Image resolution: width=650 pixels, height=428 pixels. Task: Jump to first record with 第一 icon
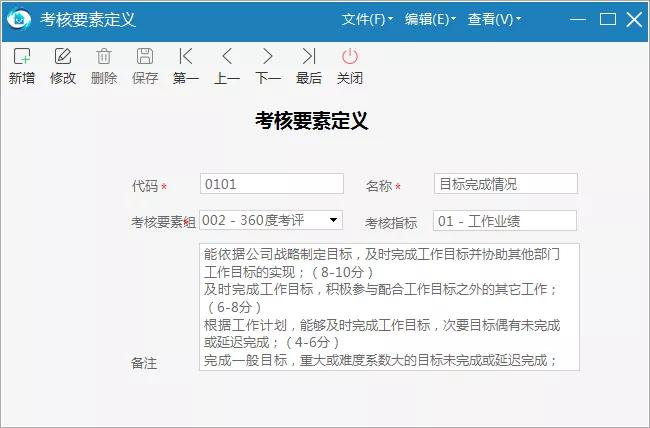click(x=185, y=56)
